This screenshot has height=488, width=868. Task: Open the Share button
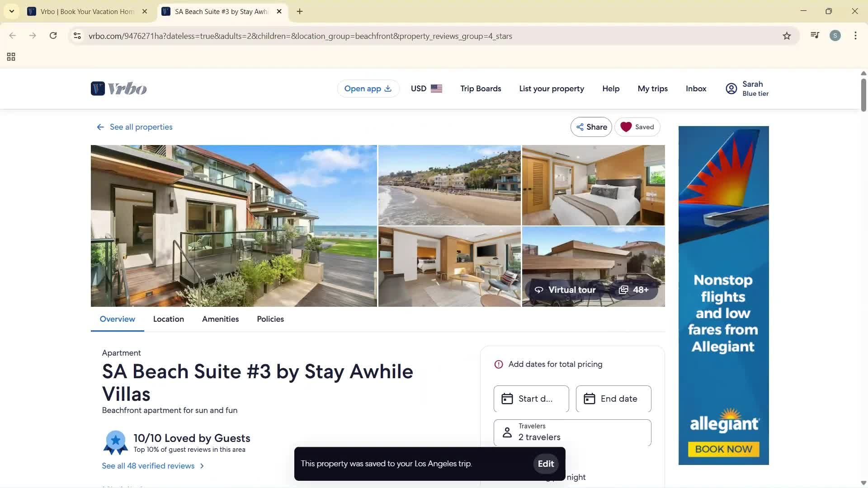tap(591, 127)
